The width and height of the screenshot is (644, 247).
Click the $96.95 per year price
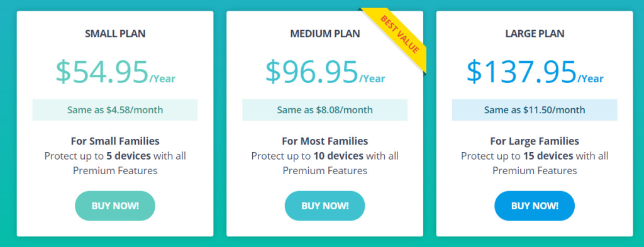[325, 72]
